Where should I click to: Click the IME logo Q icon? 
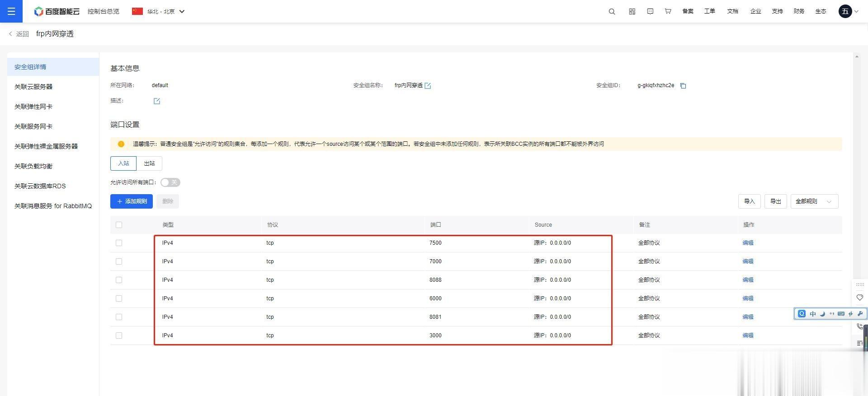[802, 314]
